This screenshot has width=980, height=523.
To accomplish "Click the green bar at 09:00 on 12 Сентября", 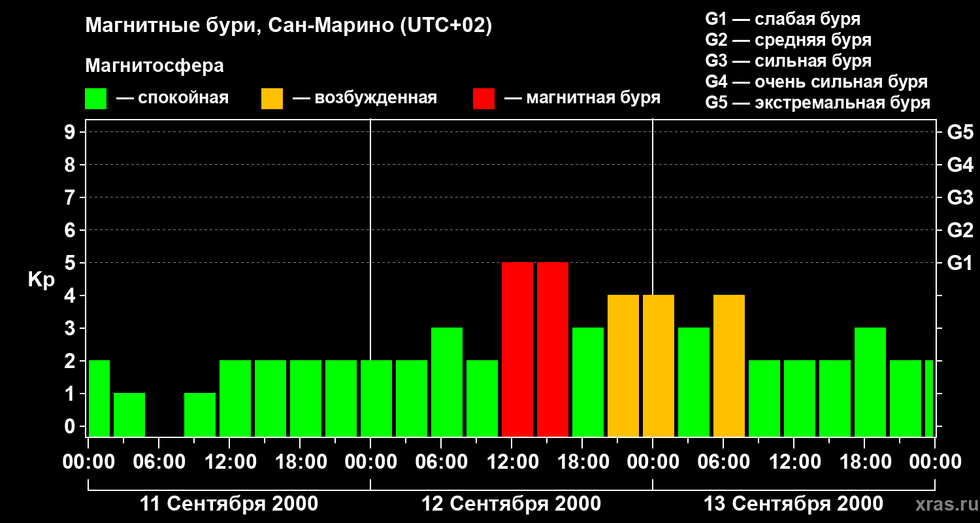I will 482,399.
